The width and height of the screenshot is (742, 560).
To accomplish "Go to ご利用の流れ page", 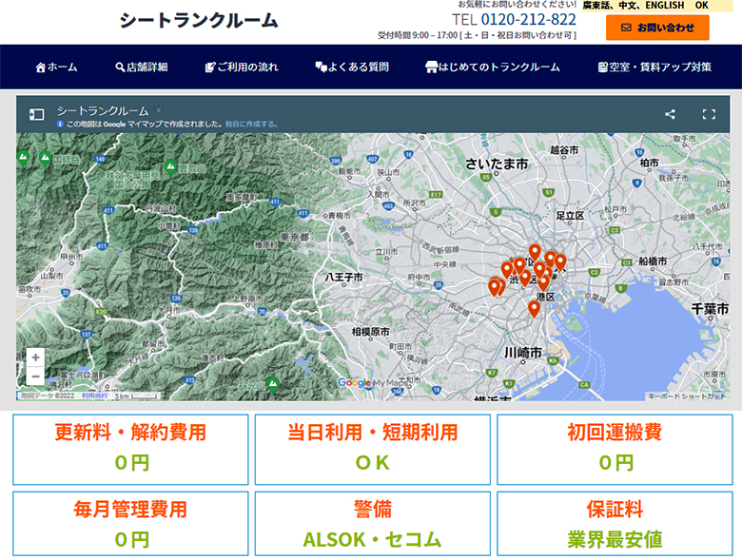I will coord(242,68).
